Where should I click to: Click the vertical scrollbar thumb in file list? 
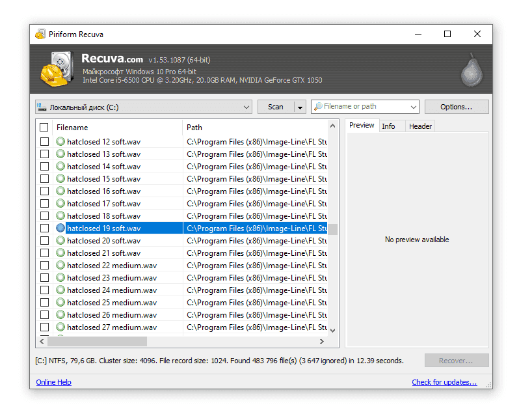coord(332,229)
